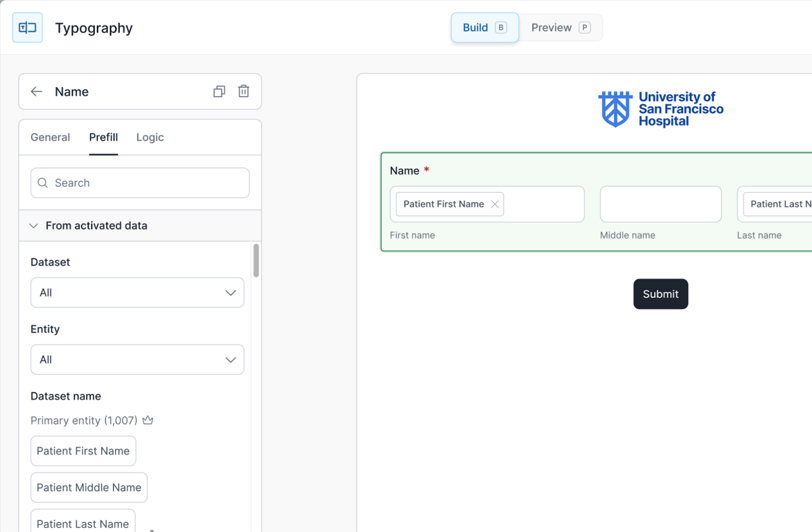Delete the Name field with trash icon

[x=243, y=91]
